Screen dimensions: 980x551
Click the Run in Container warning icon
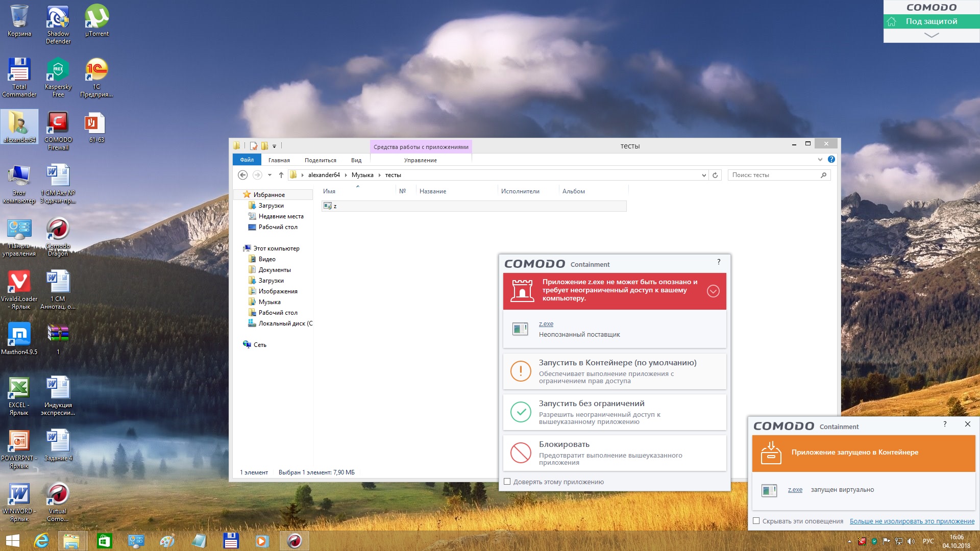(x=521, y=371)
